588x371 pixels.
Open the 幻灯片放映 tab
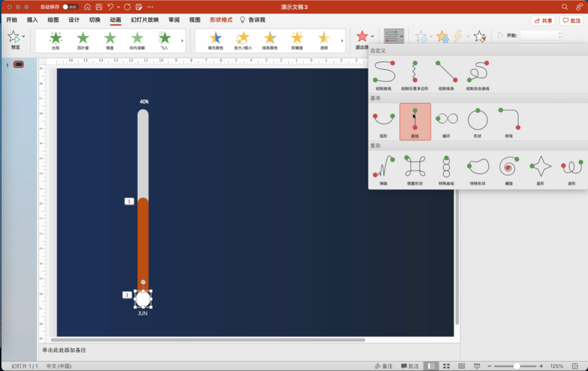coord(145,20)
